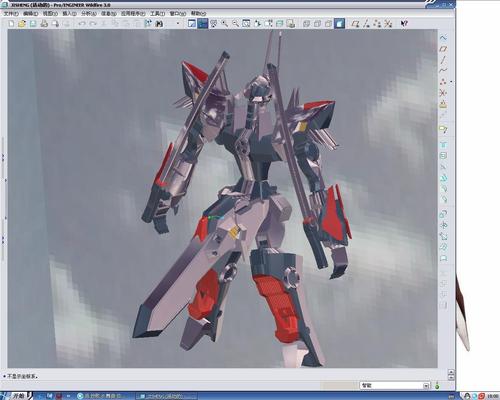Toggle datum points display
Image resolution: width=500 pixels, height=400 pixels.
point(377,24)
